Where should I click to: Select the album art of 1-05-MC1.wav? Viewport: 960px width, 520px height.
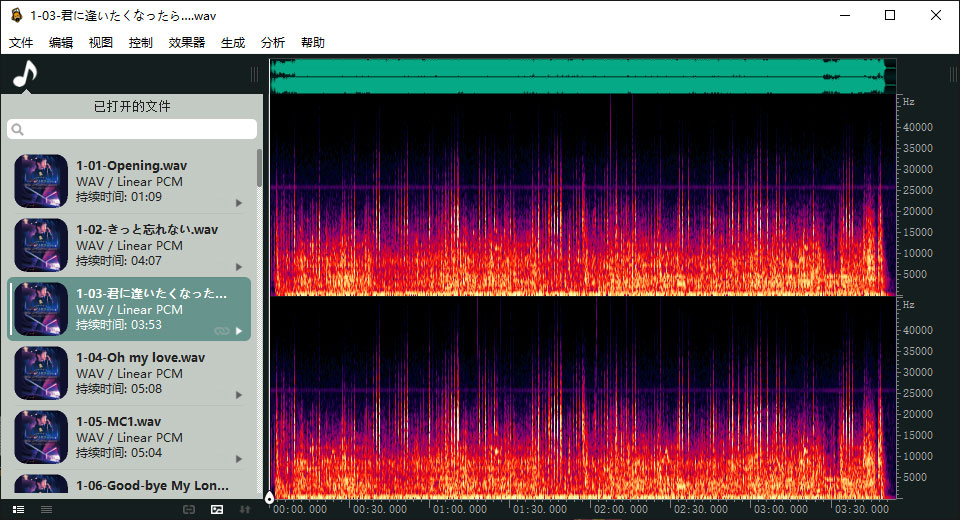tap(41, 437)
